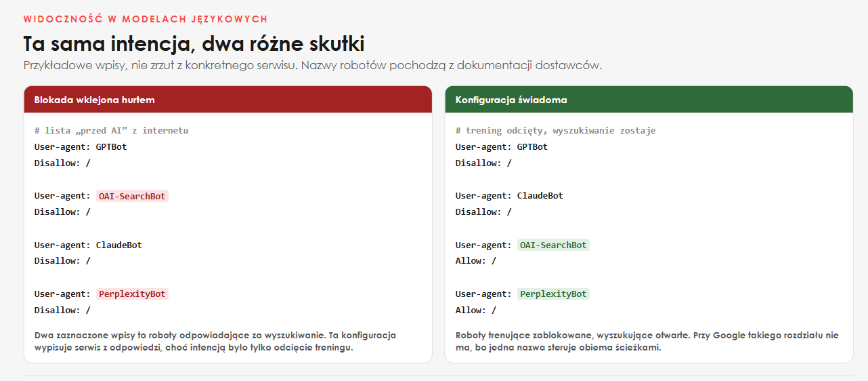
Task: Click "Allow: /" below the green OAI-SearchBot entry
Action: (476, 260)
